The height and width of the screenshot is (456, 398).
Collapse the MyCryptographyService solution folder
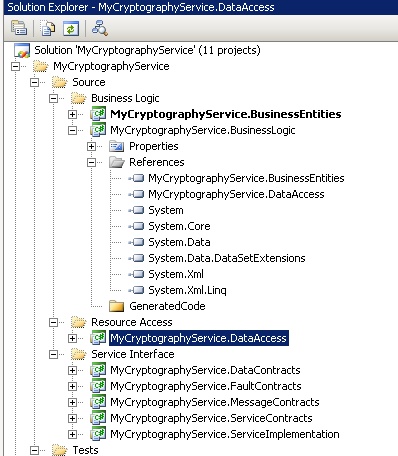[x=15, y=66]
